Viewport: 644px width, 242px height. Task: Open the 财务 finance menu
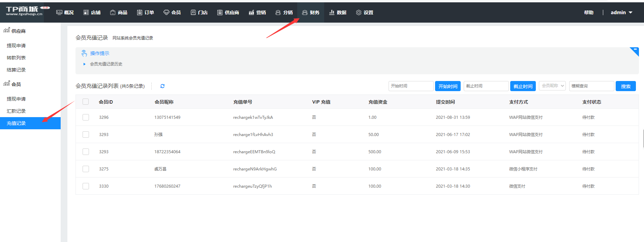click(x=311, y=12)
